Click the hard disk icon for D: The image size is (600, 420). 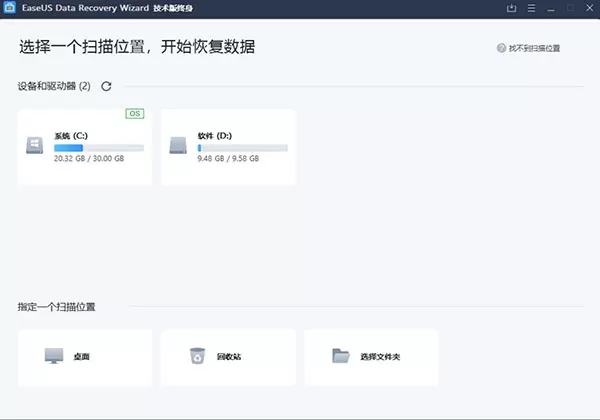178,145
